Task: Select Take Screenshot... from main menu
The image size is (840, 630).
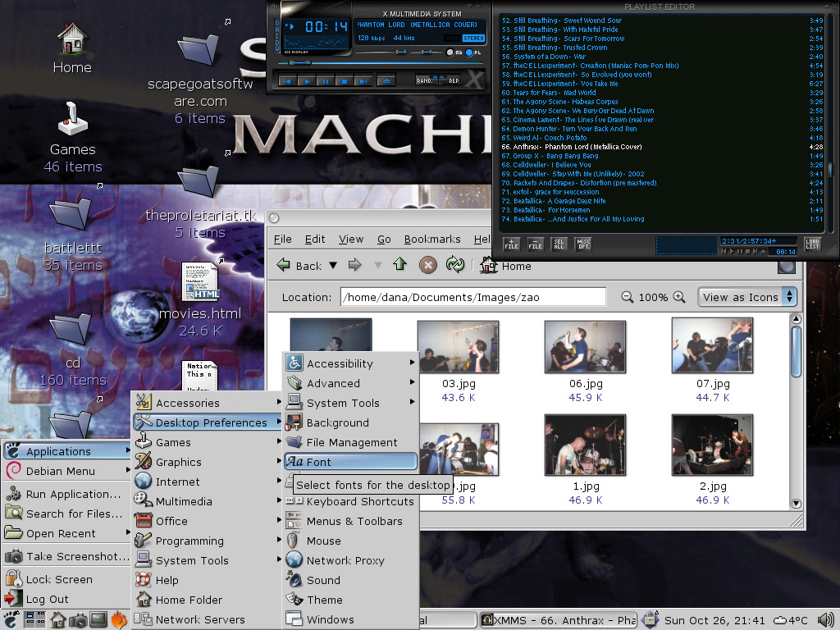Action: (67, 556)
